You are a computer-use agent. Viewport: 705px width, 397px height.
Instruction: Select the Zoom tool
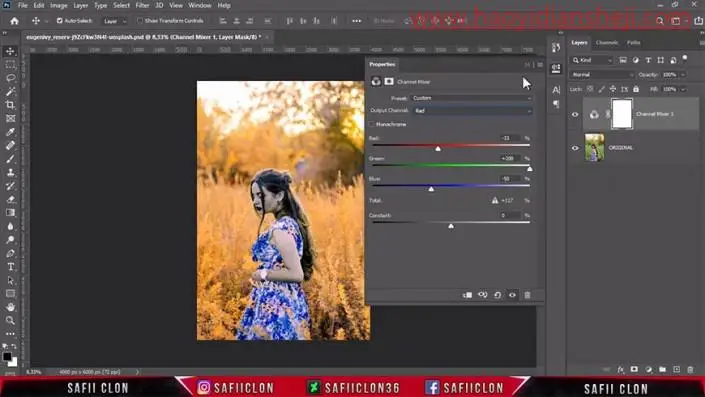pos(10,321)
